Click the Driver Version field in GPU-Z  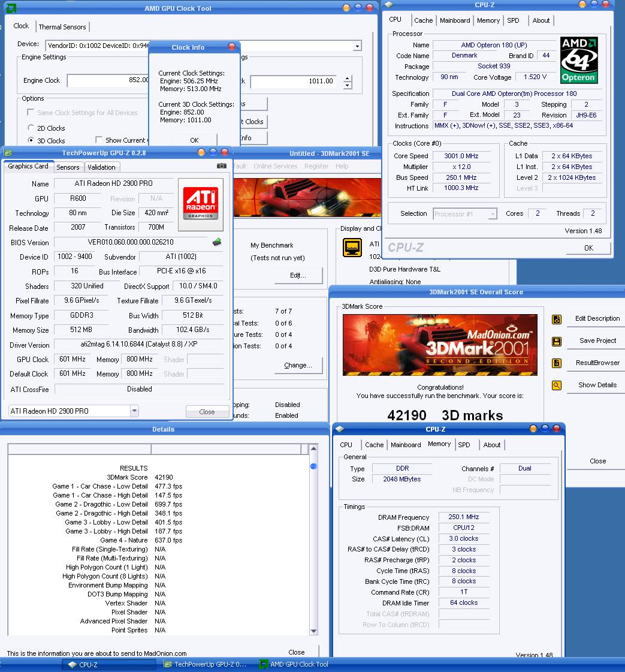coord(139,344)
